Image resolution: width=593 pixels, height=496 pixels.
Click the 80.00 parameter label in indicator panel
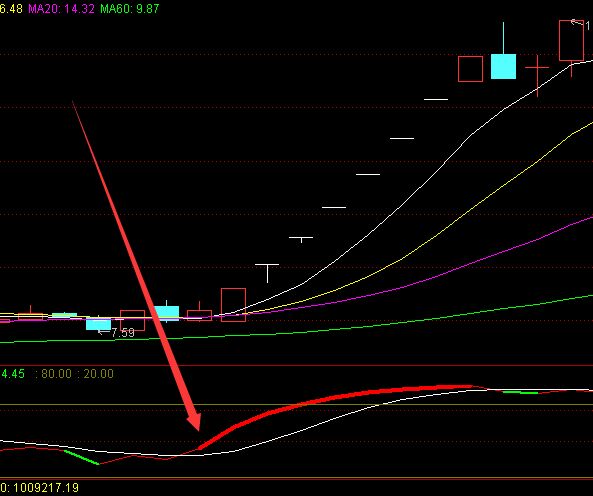pyautogui.click(x=56, y=374)
